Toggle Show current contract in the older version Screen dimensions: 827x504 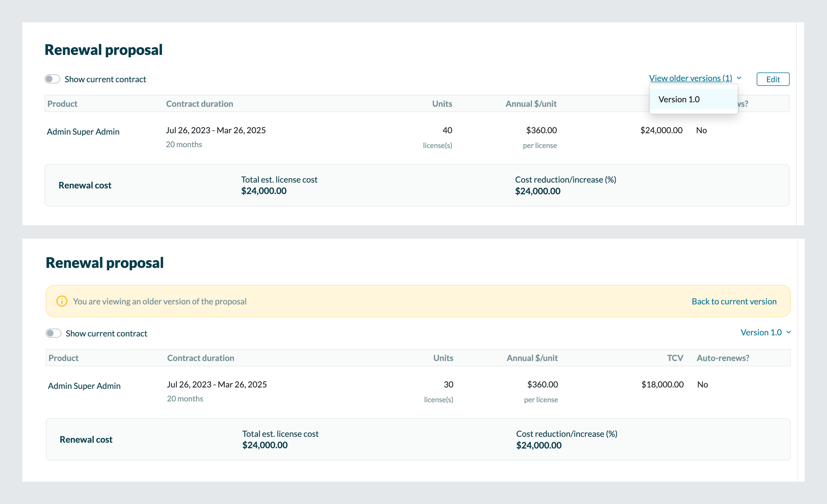pos(53,333)
